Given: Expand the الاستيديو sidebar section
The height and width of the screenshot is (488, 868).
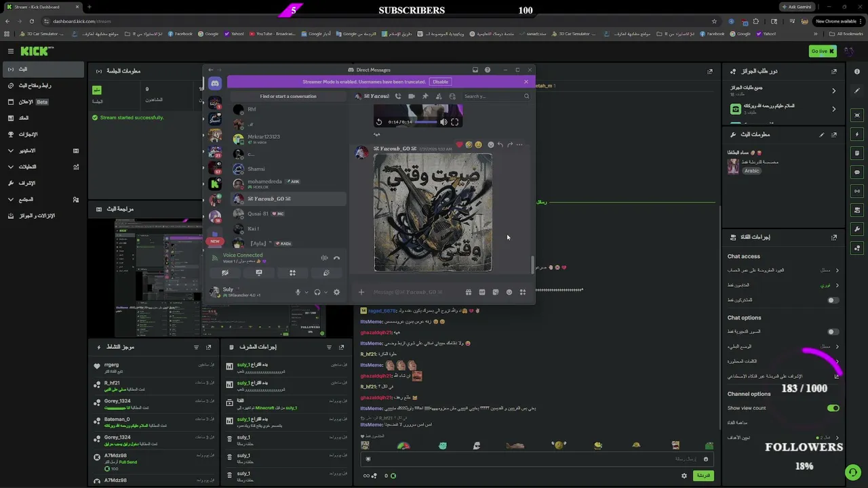Looking at the screenshot, I should click(x=44, y=150).
